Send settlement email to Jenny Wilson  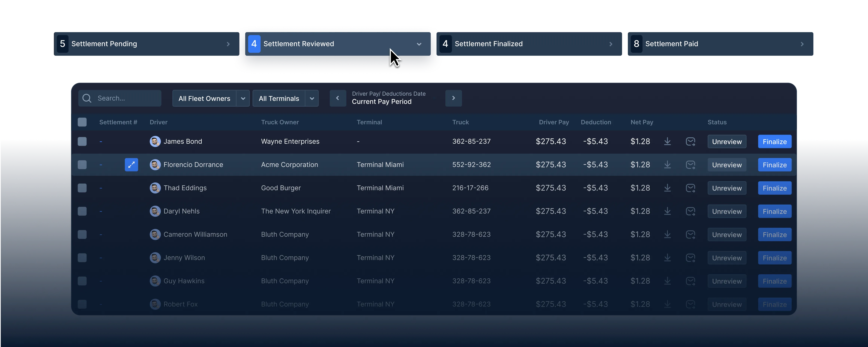pyautogui.click(x=690, y=258)
